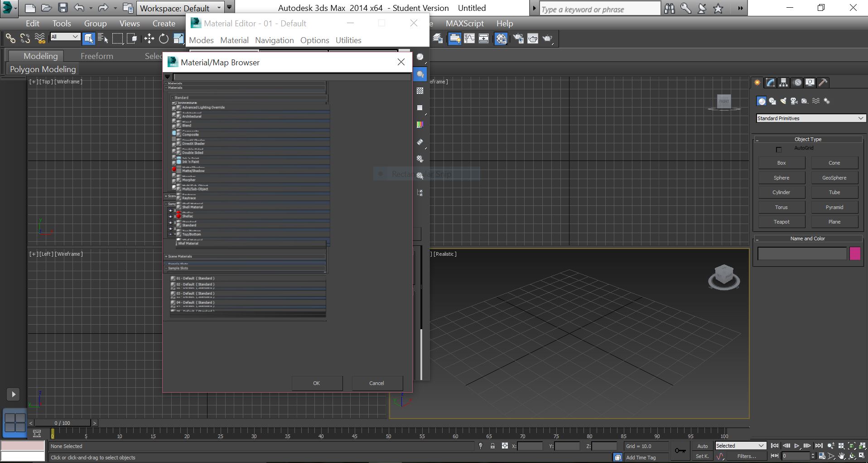Image resolution: width=868 pixels, height=463 pixels.
Task: Open the 3ds Max application menu
Action: 8,8
